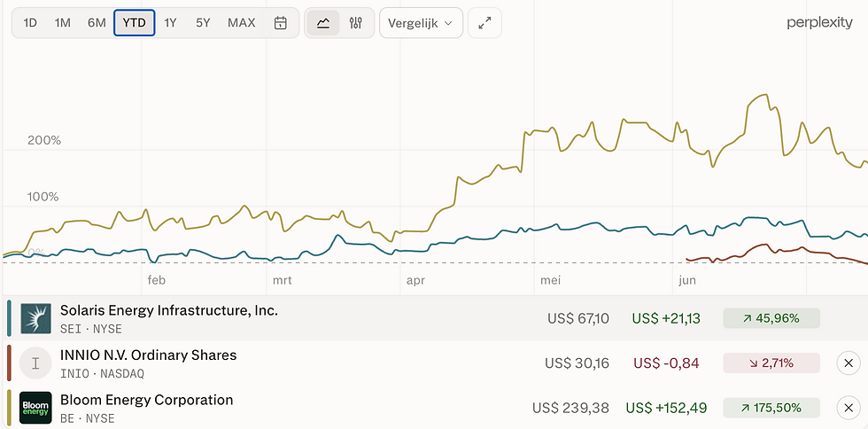
Task: Click the Solaris Energy logo icon
Action: click(x=36, y=318)
